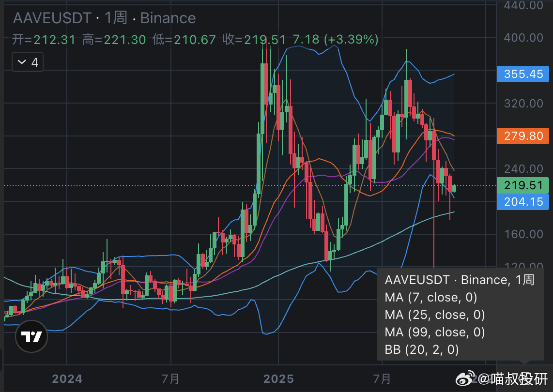Expand the collapsed indicator legend showing 4
The height and width of the screenshot is (392, 553).
click(x=28, y=62)
